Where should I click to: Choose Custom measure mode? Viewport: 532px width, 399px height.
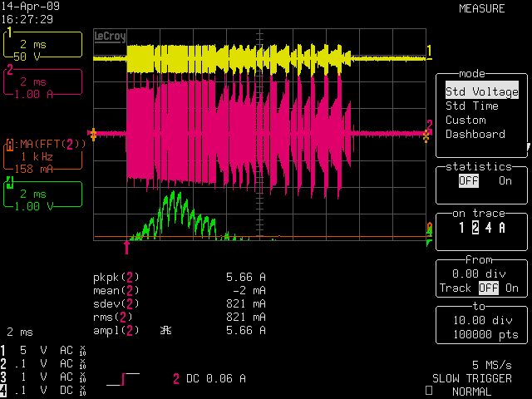[x=465, y=120]
